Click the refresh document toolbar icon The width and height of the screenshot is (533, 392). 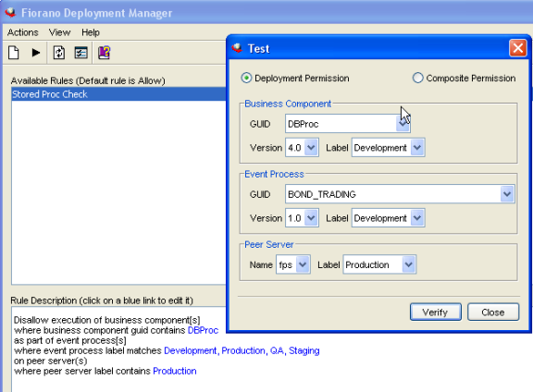[59, 53]
